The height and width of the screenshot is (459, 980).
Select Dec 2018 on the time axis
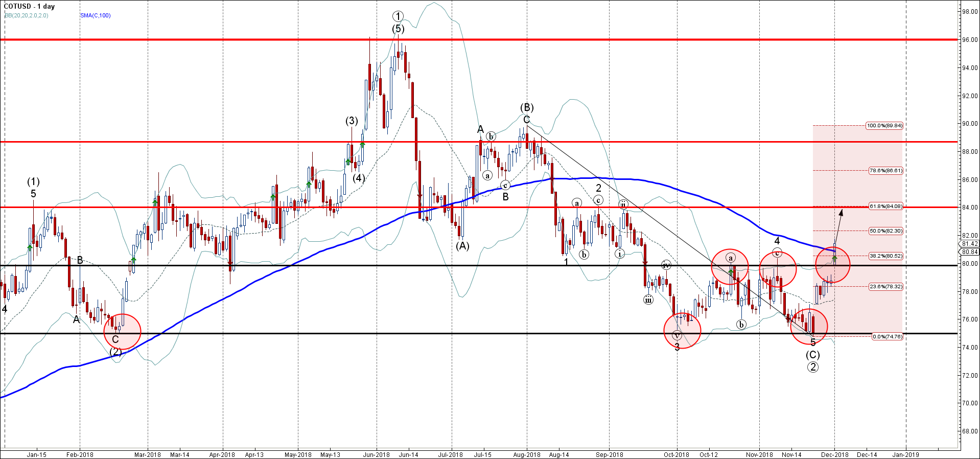point(835,454)
